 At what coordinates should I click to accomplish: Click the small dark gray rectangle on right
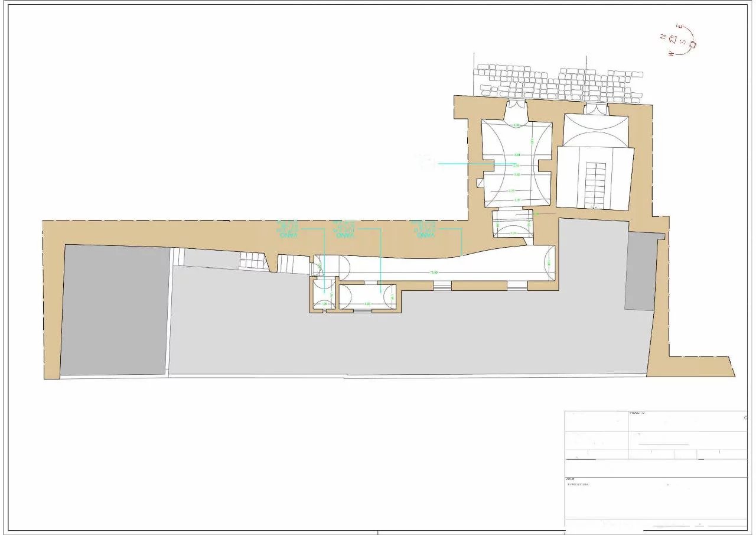pyautogui.click(x=641, y=271)
